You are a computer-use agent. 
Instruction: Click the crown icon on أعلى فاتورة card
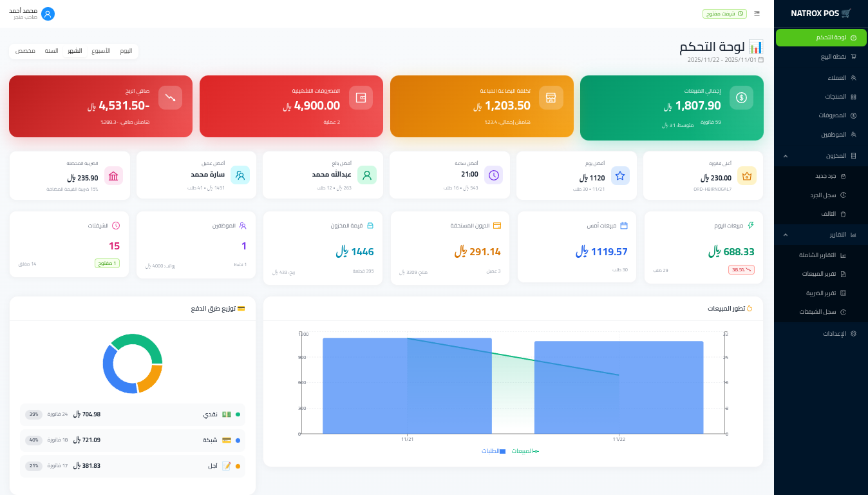(747, 175)
